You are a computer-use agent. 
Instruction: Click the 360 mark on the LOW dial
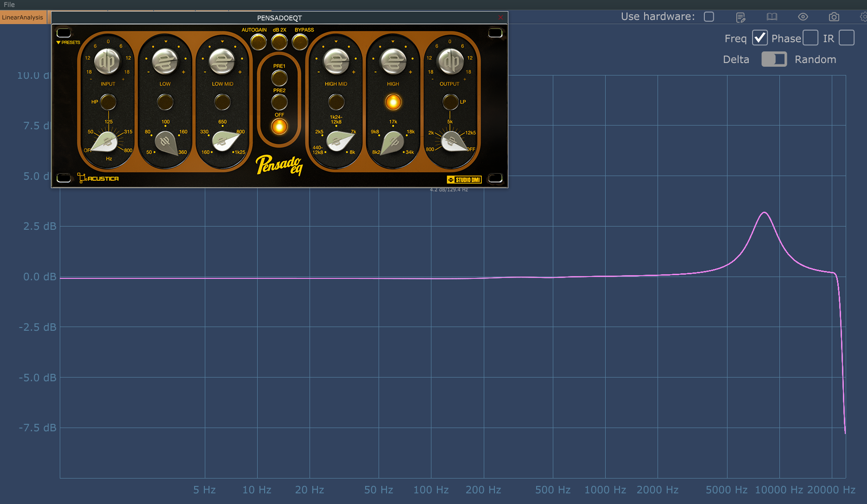183,152
